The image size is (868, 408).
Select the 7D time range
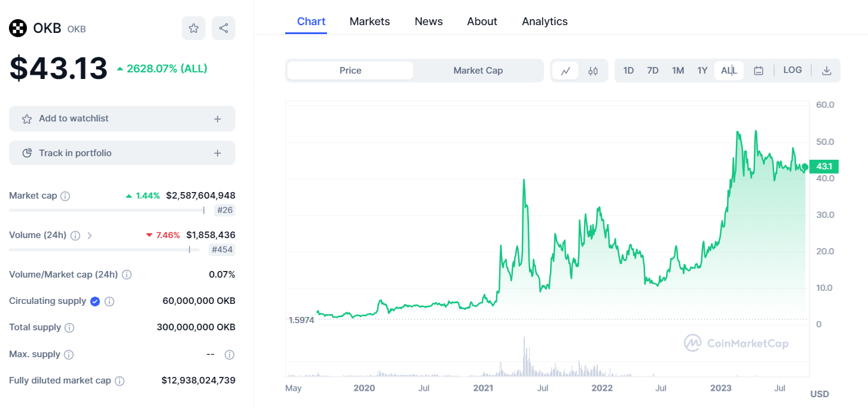point(653,71)
